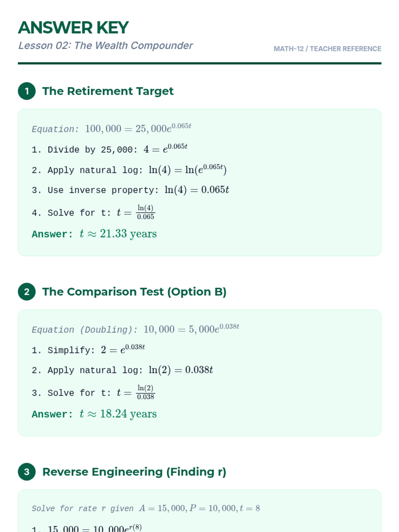
Task: Click the number 2 circle badge
Action: [x=27, y=292]
